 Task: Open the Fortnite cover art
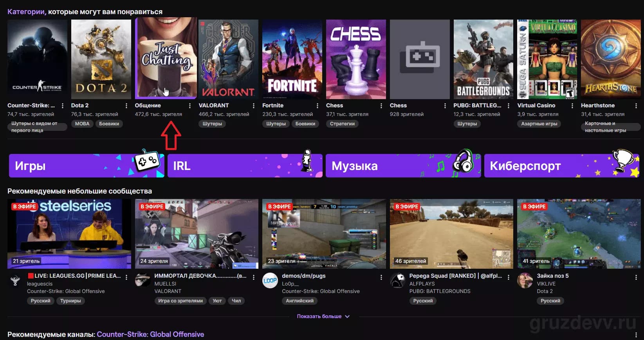click(x=292, y=59)
